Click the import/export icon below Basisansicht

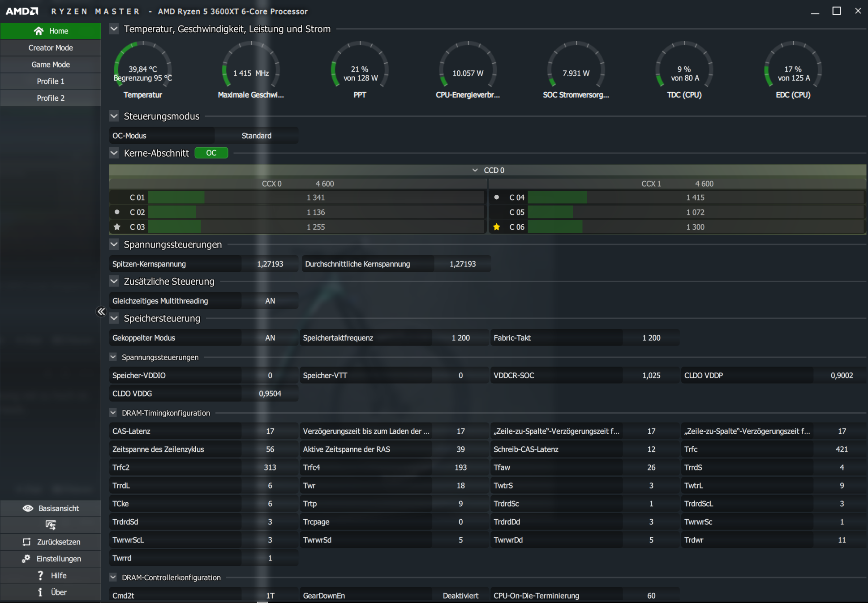tap(51, 525)
